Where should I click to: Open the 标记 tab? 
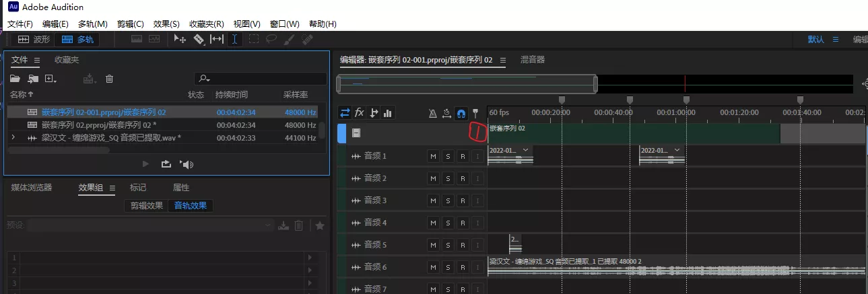tap(138, 188)
